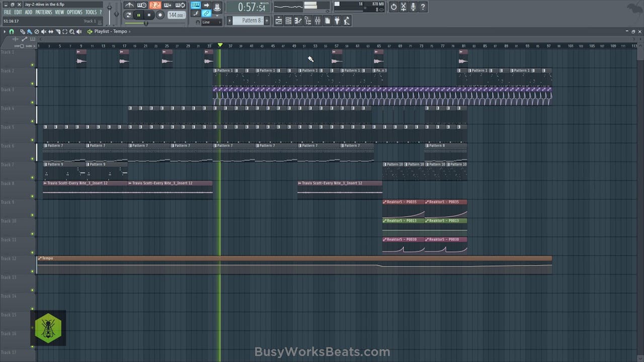This screenshot has height=362, width=644.
Task: Open the Browser icon
Action: point(307,21)
